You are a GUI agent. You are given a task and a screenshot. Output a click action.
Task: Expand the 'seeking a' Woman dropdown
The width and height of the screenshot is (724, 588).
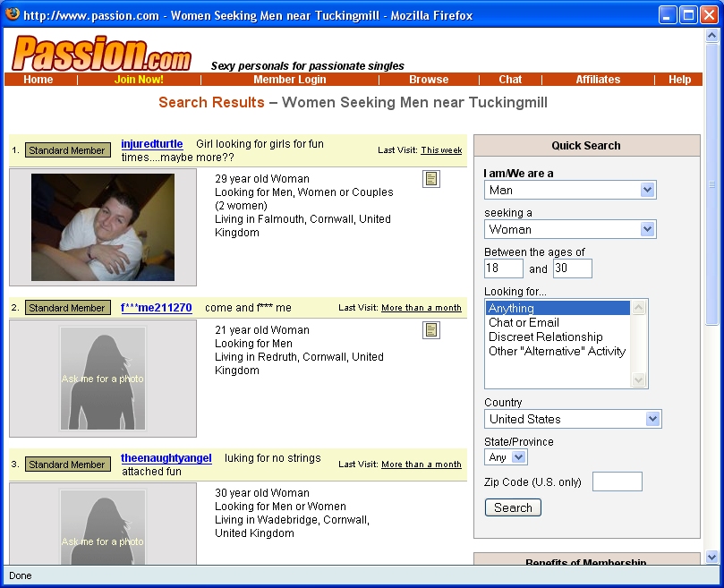(570, 229)
